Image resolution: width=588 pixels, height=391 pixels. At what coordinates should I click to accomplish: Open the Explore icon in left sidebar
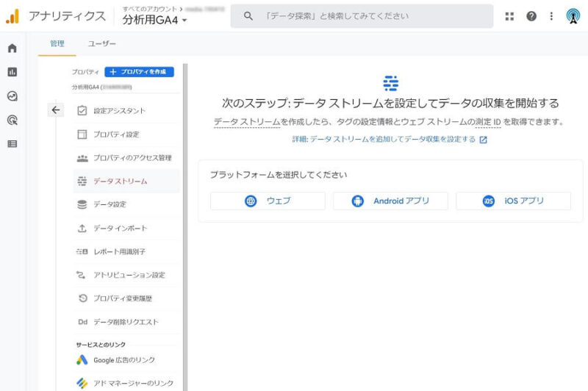pyautogui.click(x=12, y=96)
